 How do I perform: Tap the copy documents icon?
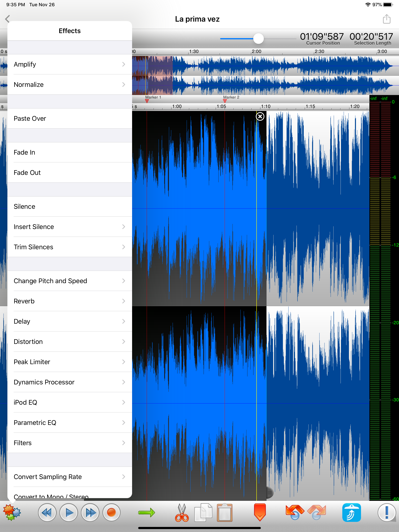(203, 513)
